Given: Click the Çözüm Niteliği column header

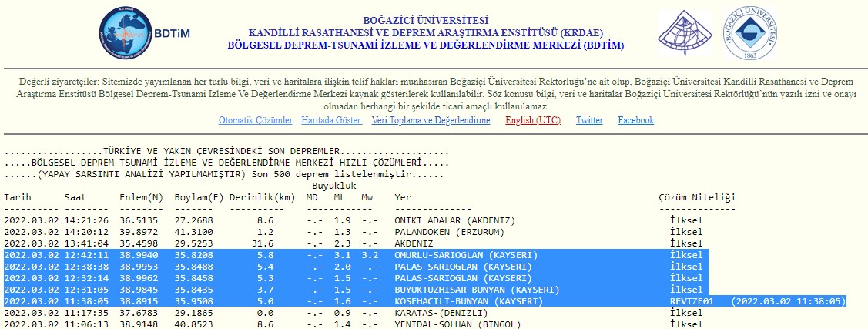Looking at the screenshot, I should pyautogui.click(x=697, y=197).
